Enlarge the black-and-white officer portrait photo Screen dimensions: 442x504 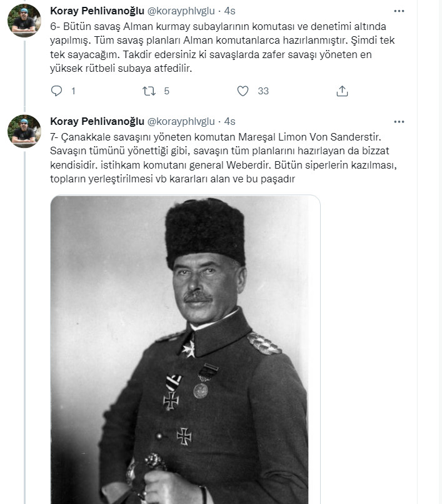point(185,350)
